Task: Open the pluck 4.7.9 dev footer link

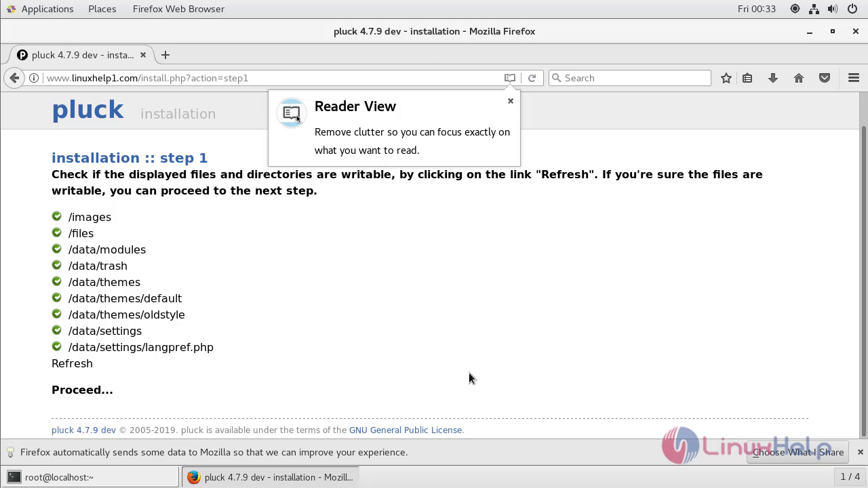Action: pyautogui.click(x=83, y=430)
